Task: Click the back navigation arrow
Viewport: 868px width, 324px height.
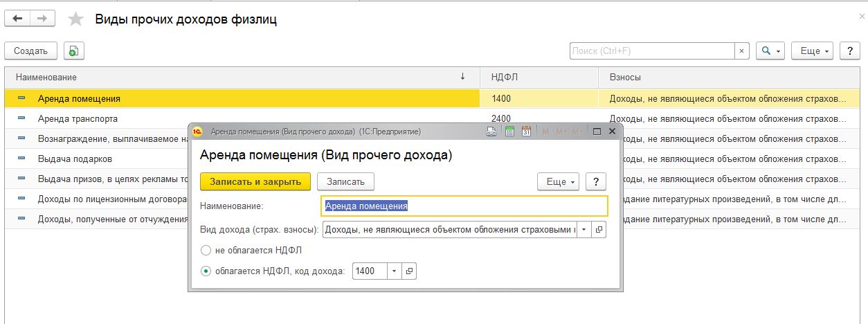Action: tap(17, 19)
